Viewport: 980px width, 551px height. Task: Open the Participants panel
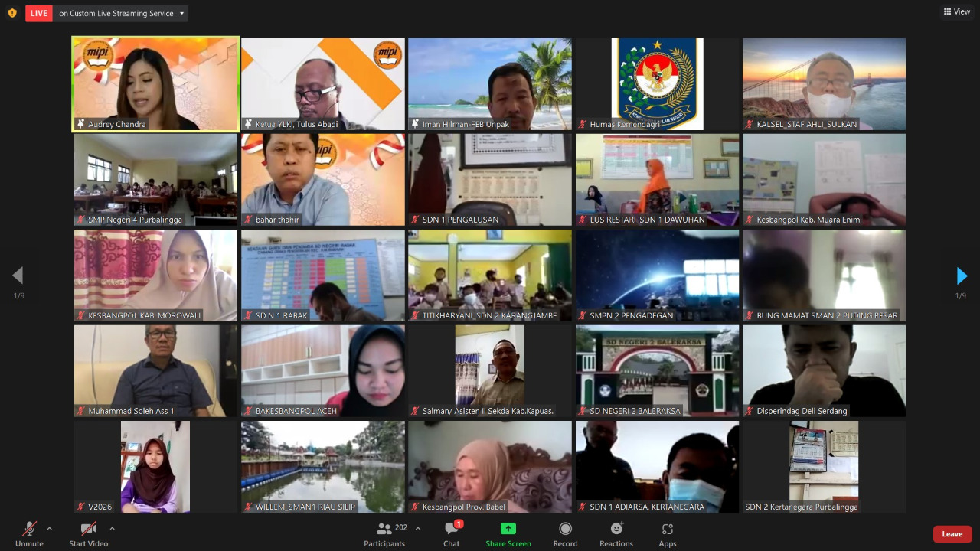click(384, 534)
